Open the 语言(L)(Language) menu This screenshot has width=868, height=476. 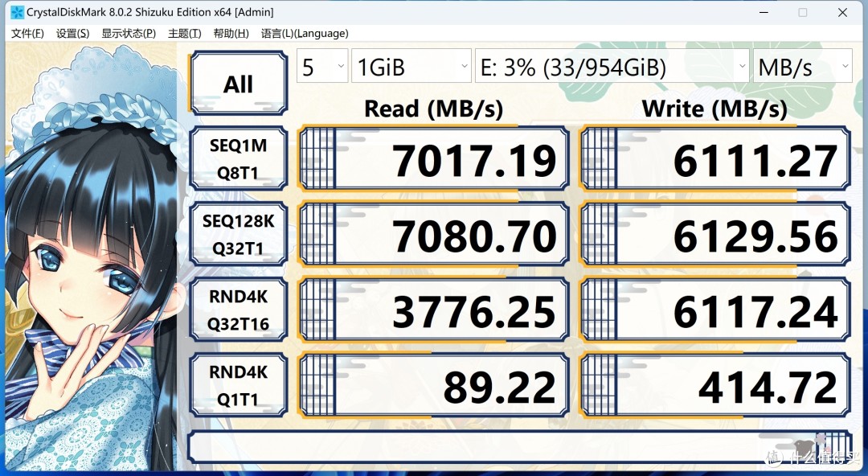coord(305,33)
